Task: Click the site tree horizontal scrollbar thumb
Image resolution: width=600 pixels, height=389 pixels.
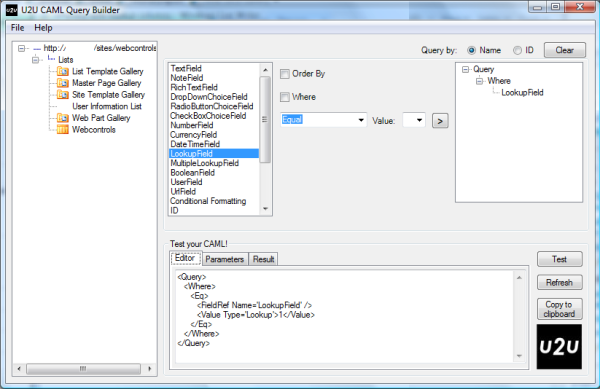Action: [x=83, y=369]
